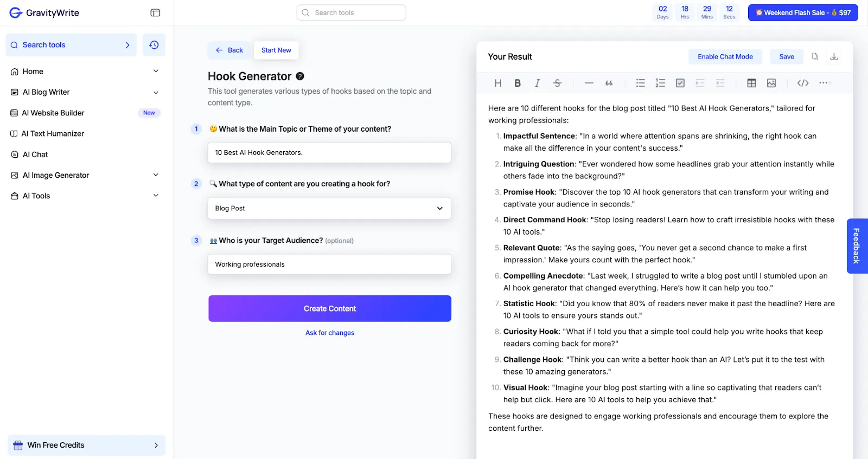Image resolution: width=868 pixels, height=459 pixels.
Task: Create a numbered list
Action: click(x=660, y=83)
